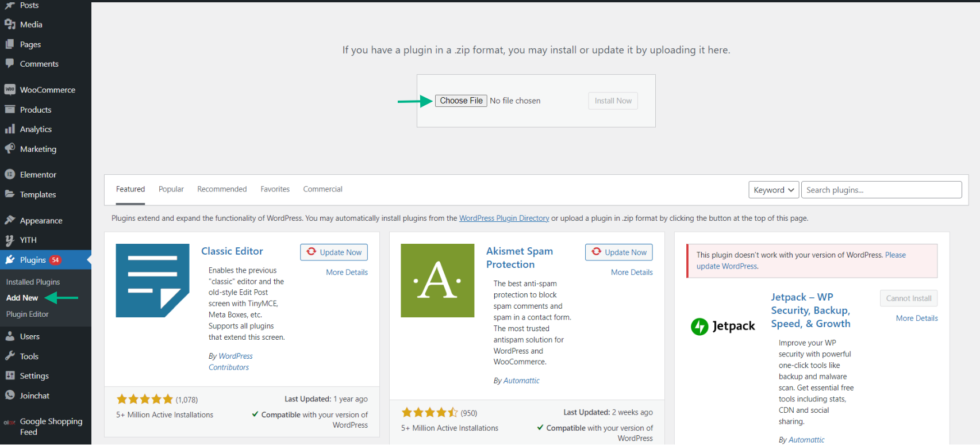Open Plugin Editor submenu item
Image resolution: width=980 pixels, height=445 pixels.
[x=27, y=314]
